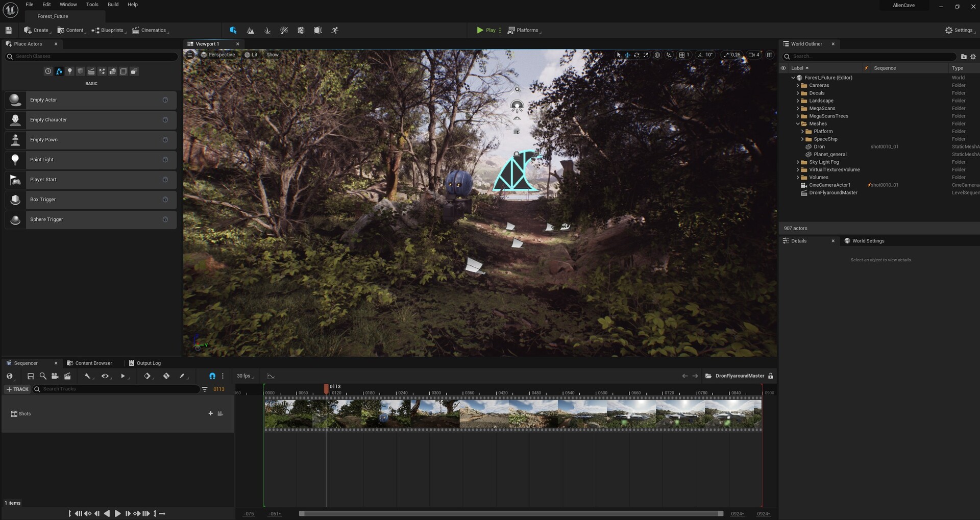Save the current level with disk icon
This screenshot has height=520, width=980.
[x=9, y=31]
